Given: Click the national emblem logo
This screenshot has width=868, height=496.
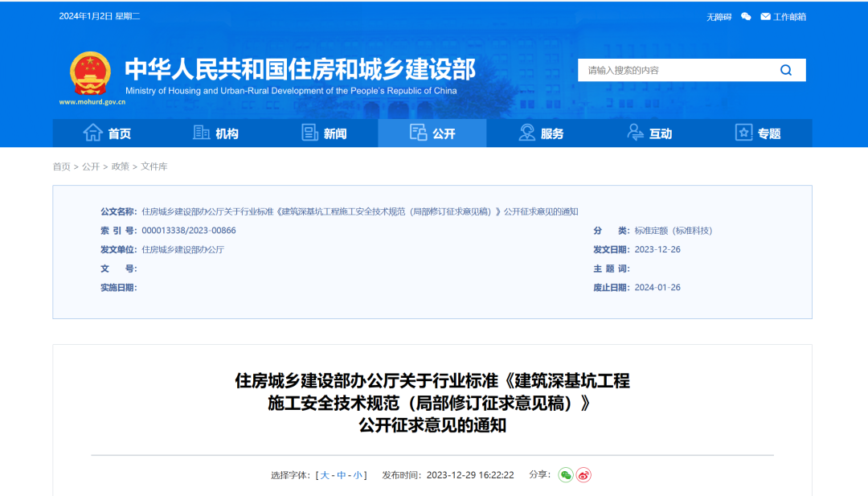Looking at the screenshot, I should tap(89, 74).
